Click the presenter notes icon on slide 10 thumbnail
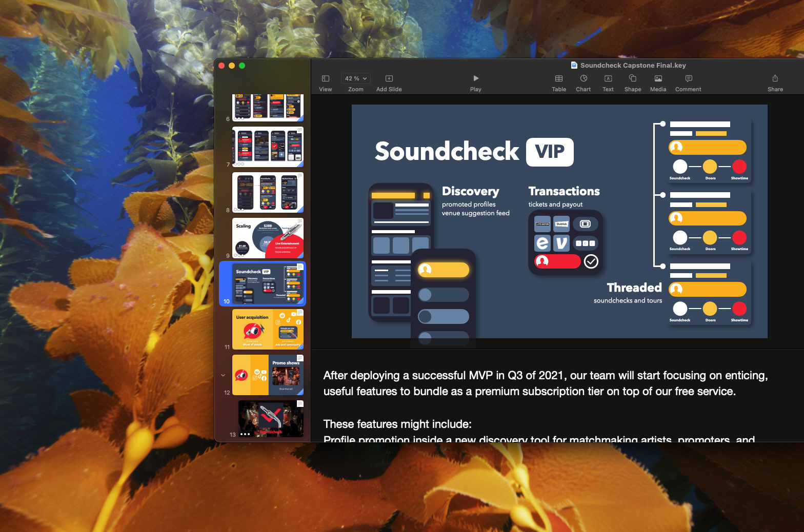 click(x=300, y=267)
